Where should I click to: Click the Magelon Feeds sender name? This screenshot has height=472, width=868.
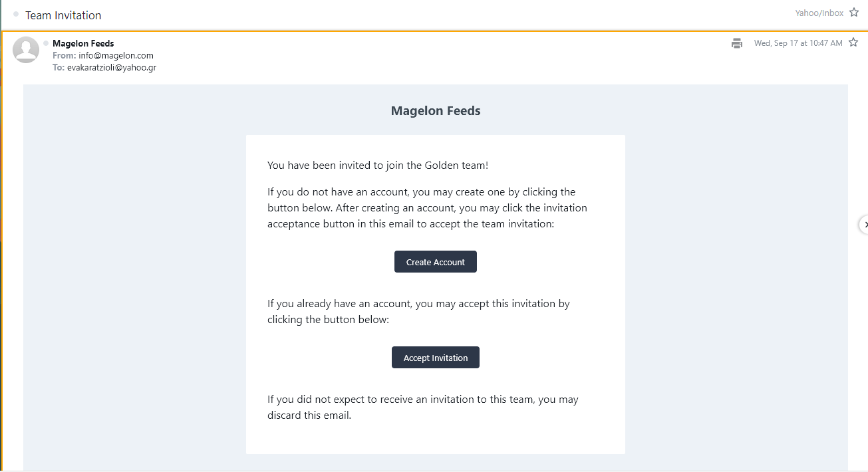[x=83, y=44]
